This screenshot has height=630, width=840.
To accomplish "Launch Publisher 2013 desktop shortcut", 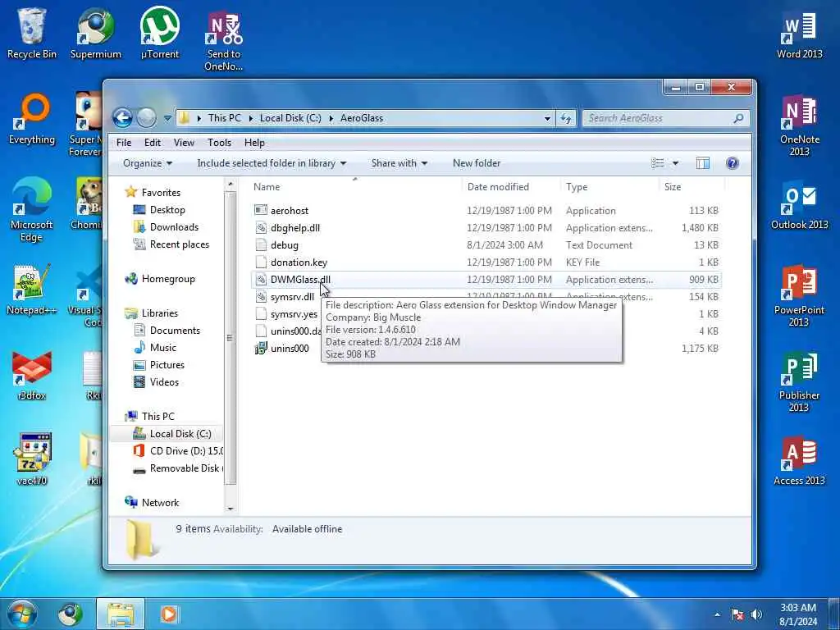I will pyautogui.click(x=799, y=381).
